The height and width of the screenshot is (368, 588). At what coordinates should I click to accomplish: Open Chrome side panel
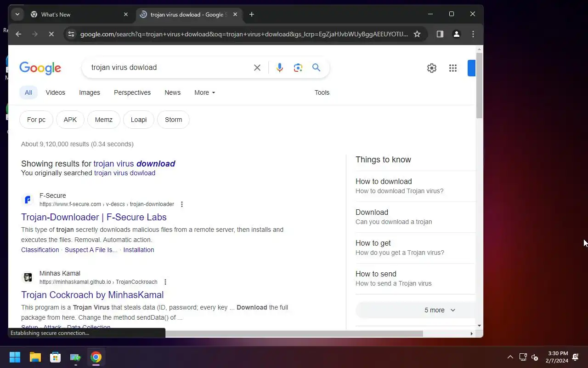click(x=440, y=34)
